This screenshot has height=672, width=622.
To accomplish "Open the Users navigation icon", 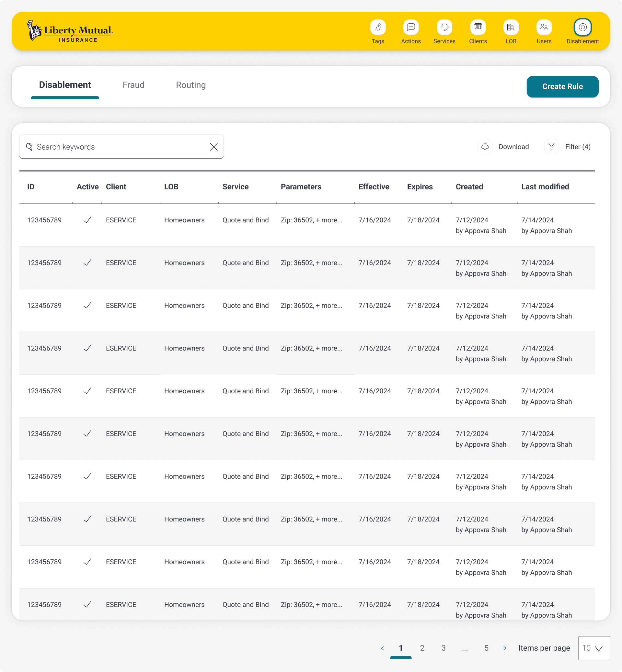I will coord(544,27).
